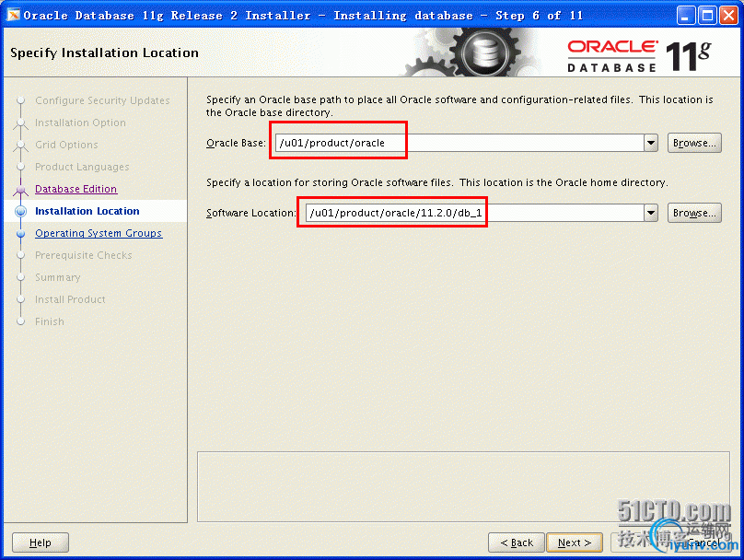Screen dimensions: 744x560
Task: Click the installer title bar app icon
Action: tap(14, 15)
